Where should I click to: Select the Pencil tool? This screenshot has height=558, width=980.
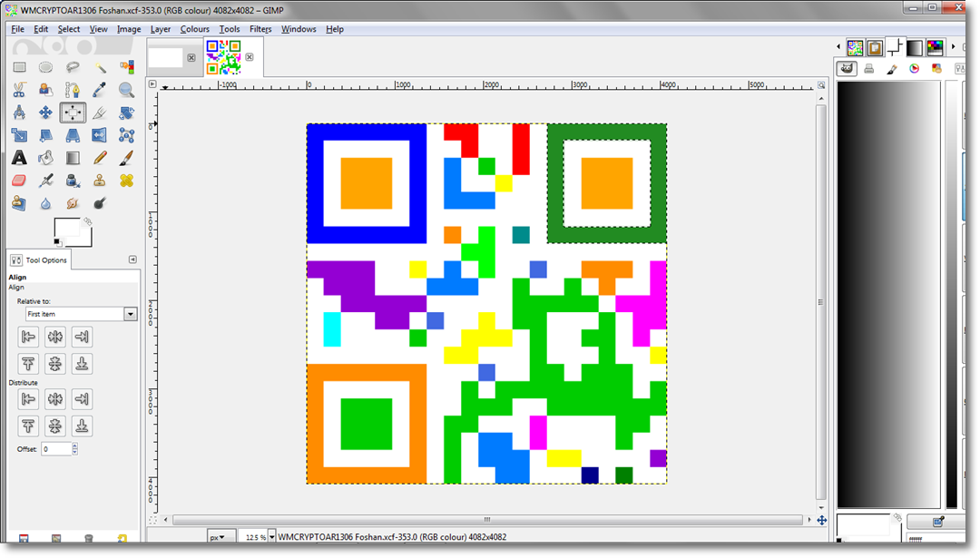click(x=100, y=158)
